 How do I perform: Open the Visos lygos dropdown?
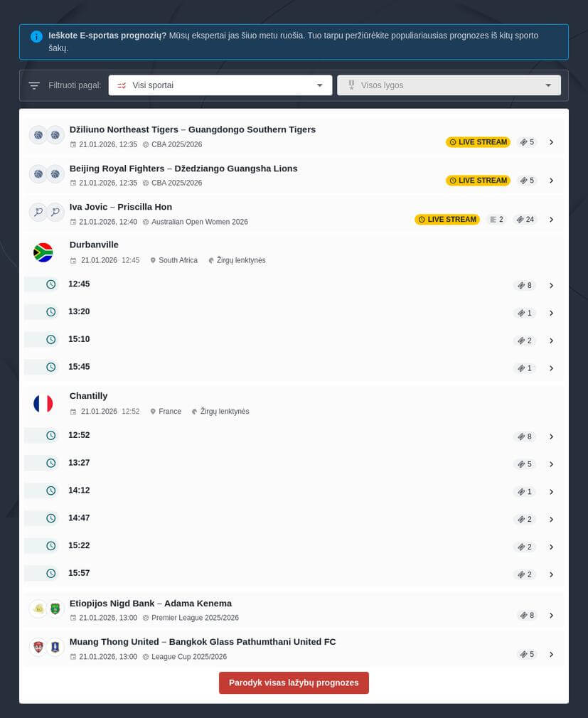(449, 85)
